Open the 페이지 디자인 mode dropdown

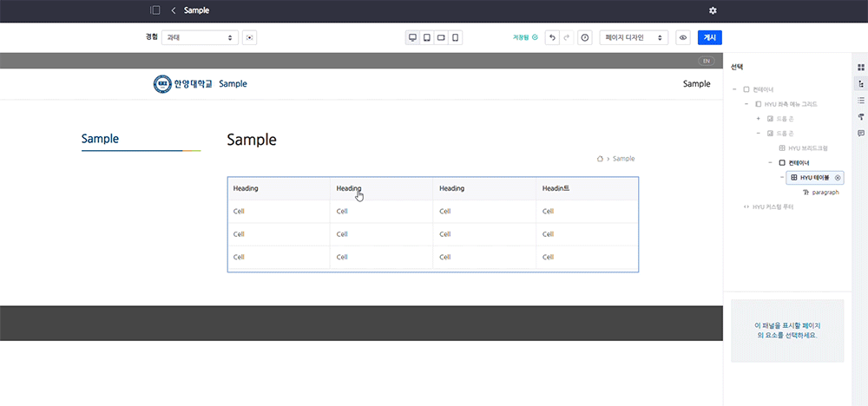coord(634,38)
